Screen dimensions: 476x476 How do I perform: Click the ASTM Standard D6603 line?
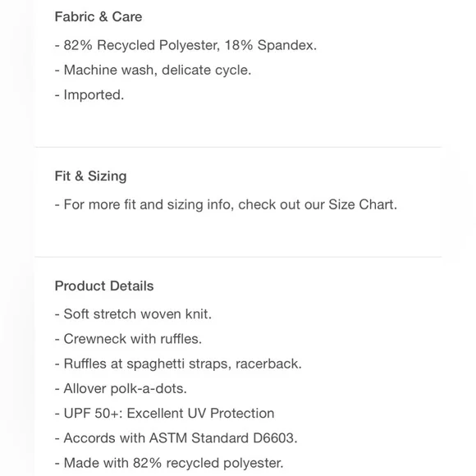[x=176, y=438]
